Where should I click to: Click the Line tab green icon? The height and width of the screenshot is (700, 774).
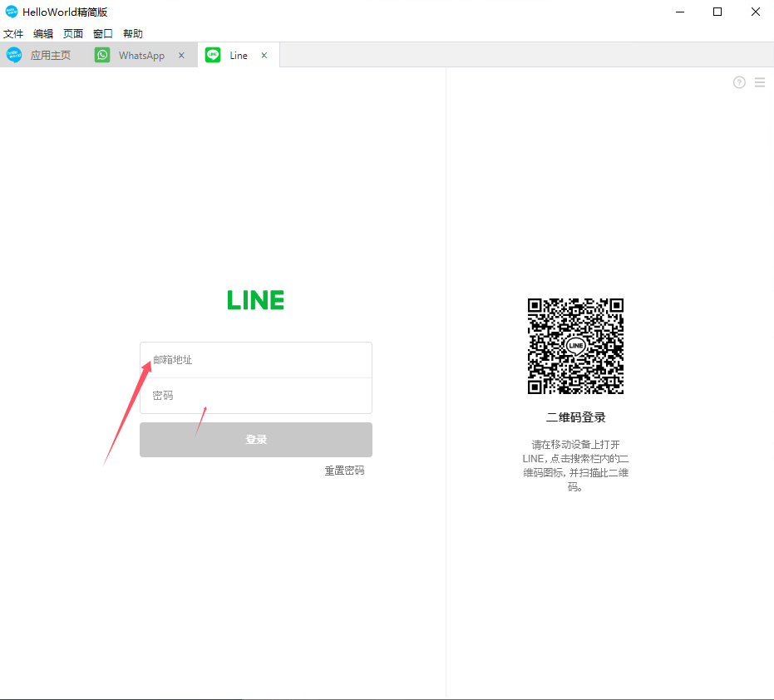point(213,55)
